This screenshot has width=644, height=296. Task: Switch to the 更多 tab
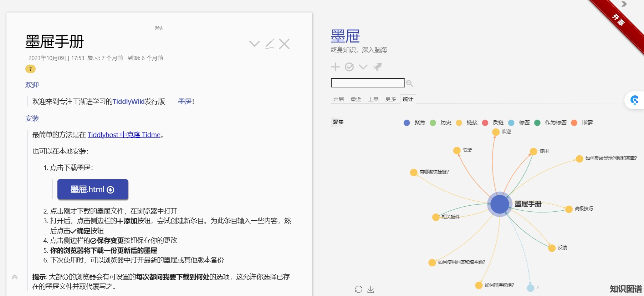click(391, 99)
